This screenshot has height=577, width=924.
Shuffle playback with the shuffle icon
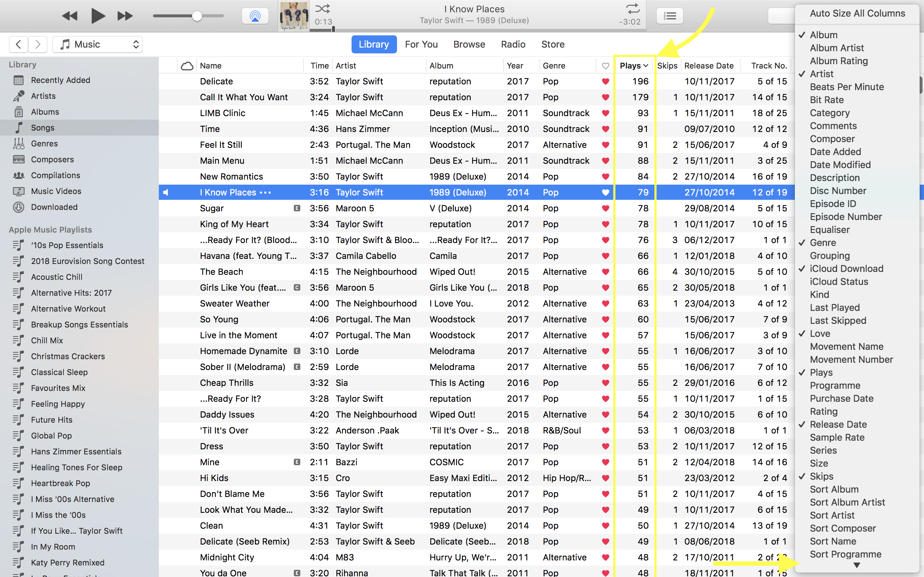(x=322, y=8)
